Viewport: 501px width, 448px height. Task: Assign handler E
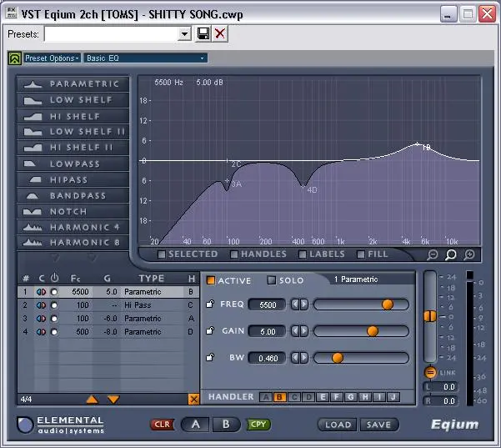pyautogui.click(x=323, y=397)
